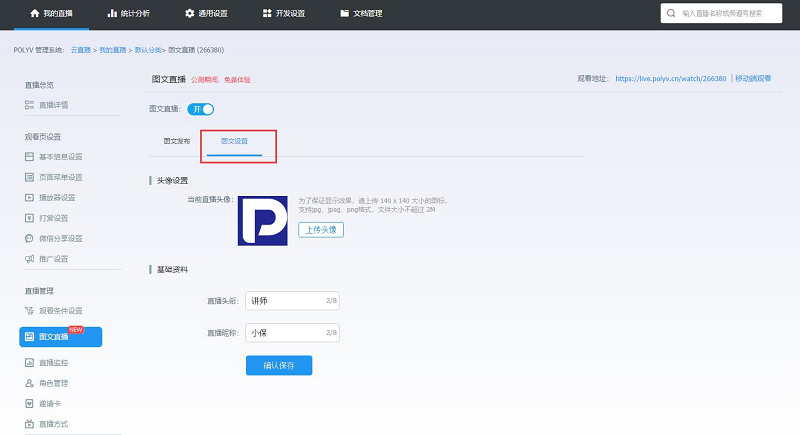The image size is (800, 435).
Task: Select the 图文设置 tab
Action: (234, 141)
